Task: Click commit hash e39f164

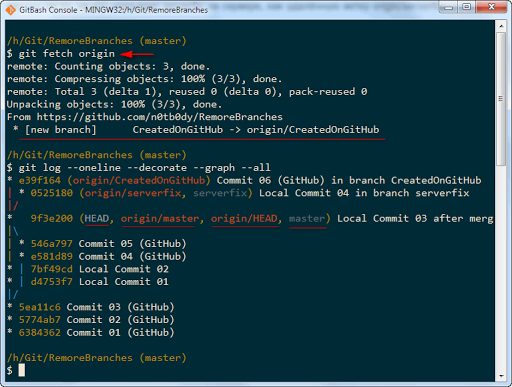Action: [x=40, y=180]
